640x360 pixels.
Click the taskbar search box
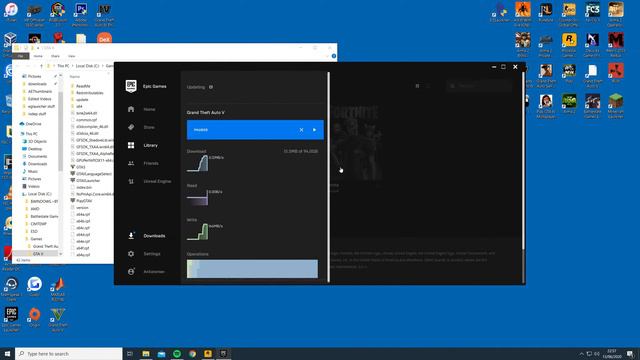pos(69,353)
